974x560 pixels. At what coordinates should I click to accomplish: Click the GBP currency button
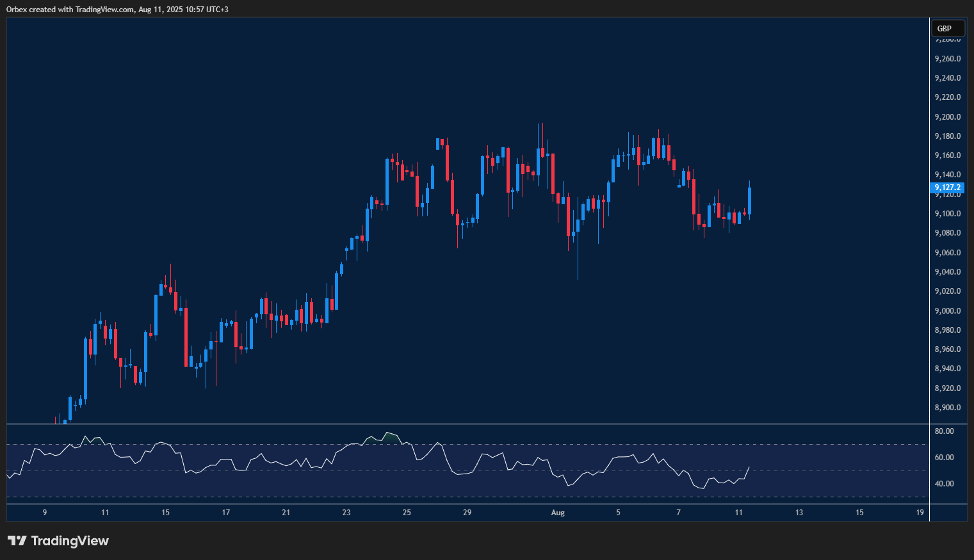(948, 28)
